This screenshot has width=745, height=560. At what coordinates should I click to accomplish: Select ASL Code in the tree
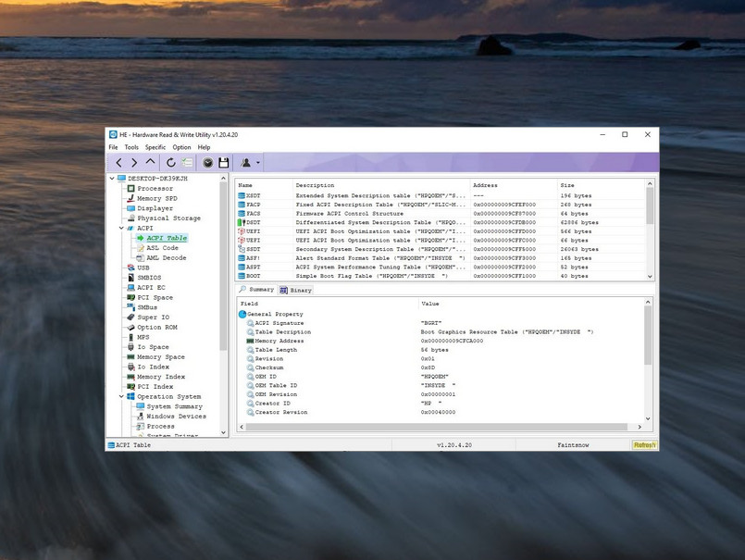tap(162, 248)
